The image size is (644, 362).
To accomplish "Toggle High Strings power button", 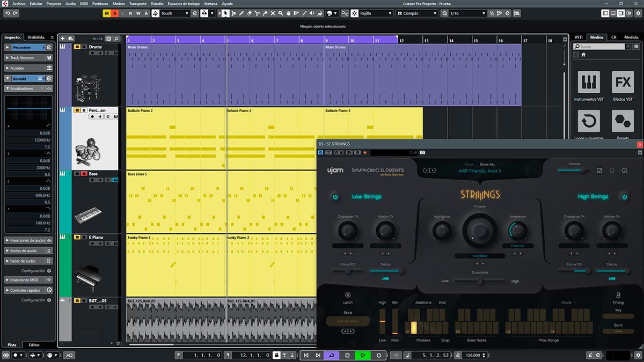I will click(625, 197).
